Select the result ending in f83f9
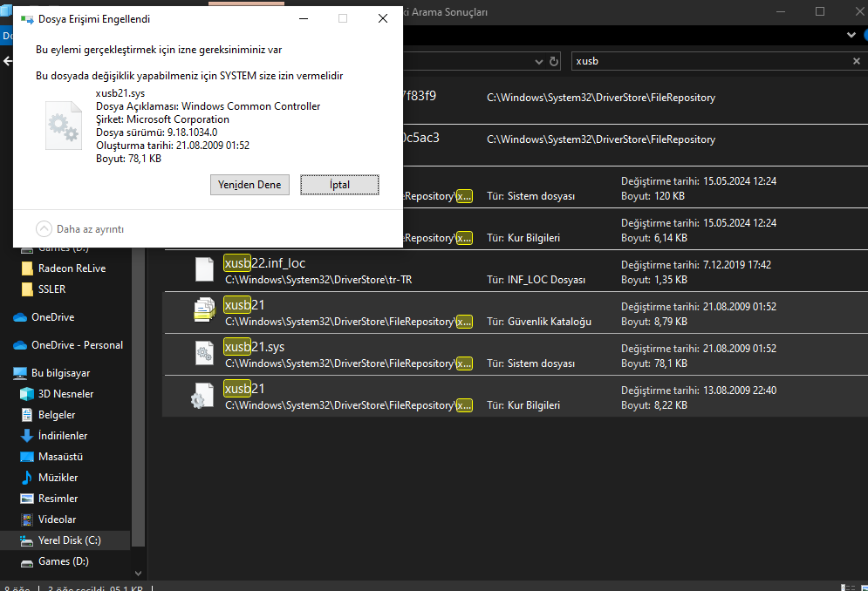The height and width of the screenshot is (591, 868). tap(635, 102)
